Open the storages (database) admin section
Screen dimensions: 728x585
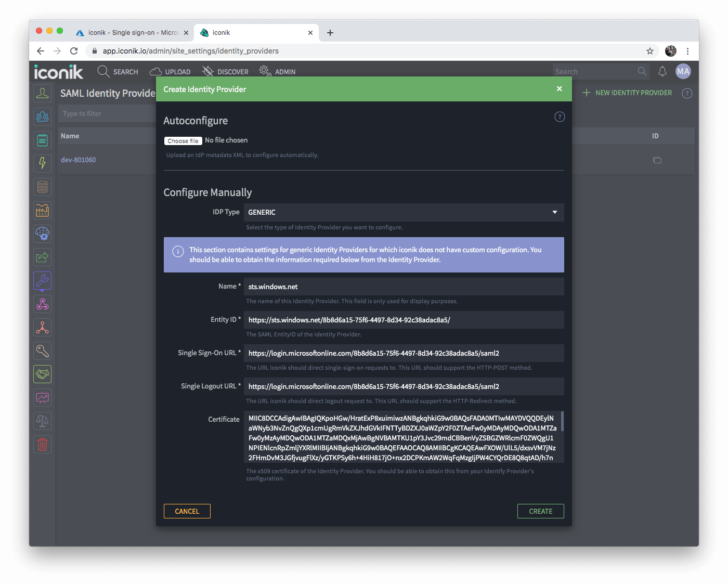[42, 187]
